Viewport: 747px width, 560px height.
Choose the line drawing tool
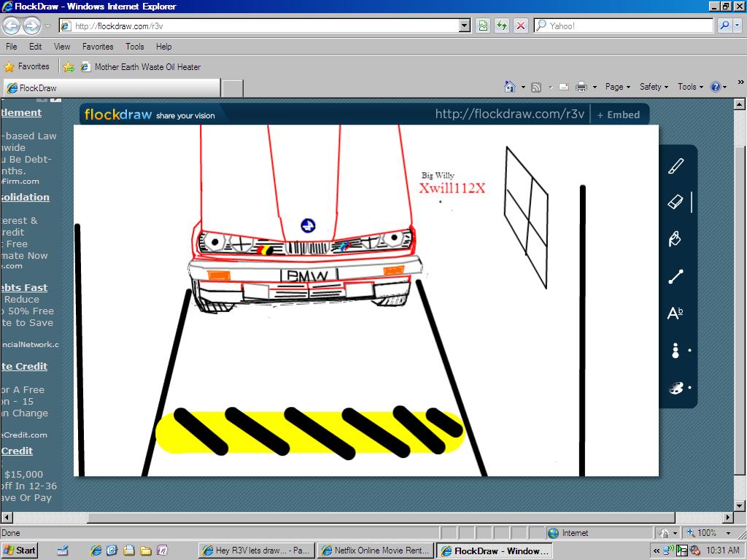tap(676, 276)
